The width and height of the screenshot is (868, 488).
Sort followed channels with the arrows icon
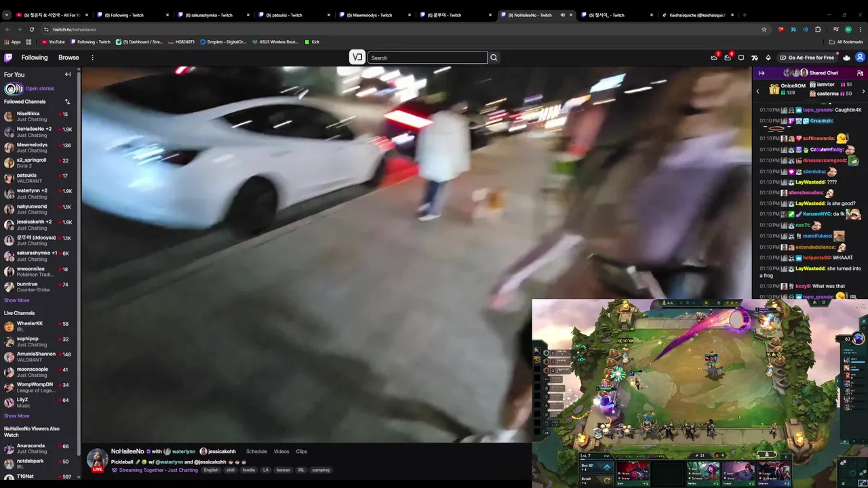coord(67,102)
